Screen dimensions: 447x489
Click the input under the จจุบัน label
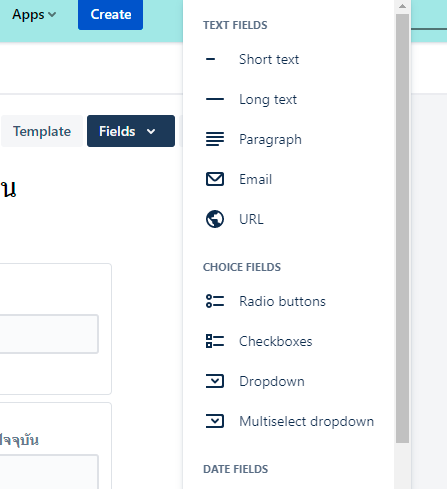(x=49, y=472)
